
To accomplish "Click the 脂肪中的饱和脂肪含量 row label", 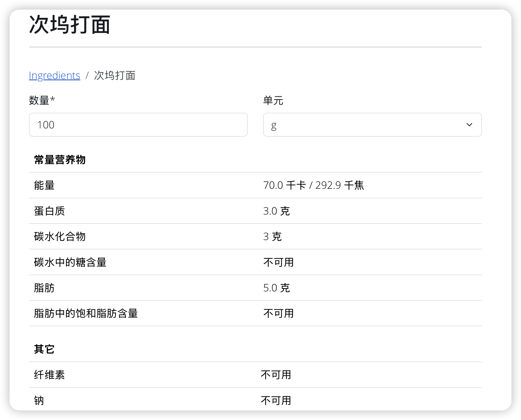I will click(86, 313).
